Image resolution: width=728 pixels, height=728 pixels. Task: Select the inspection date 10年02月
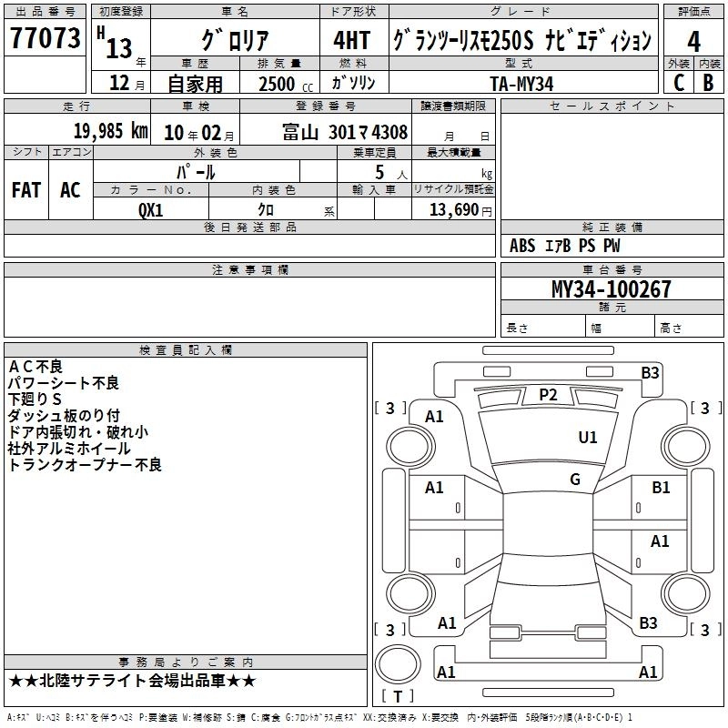(x=198, y=133)
